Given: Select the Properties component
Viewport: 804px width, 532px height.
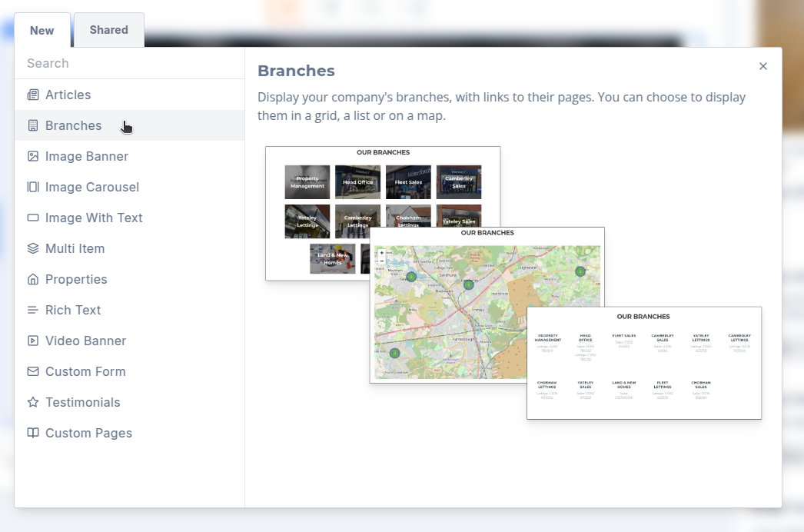Looking at the screenshot, I should 130,280.
